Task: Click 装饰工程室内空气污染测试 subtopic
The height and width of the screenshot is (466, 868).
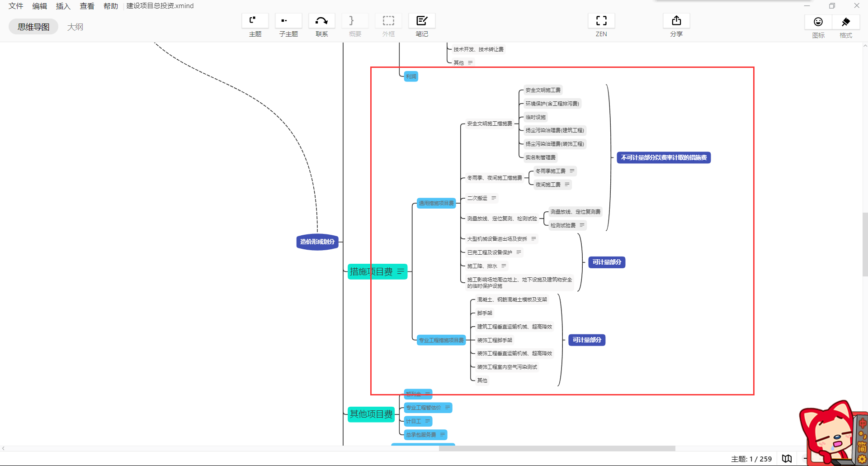Action: coord(507,367)
